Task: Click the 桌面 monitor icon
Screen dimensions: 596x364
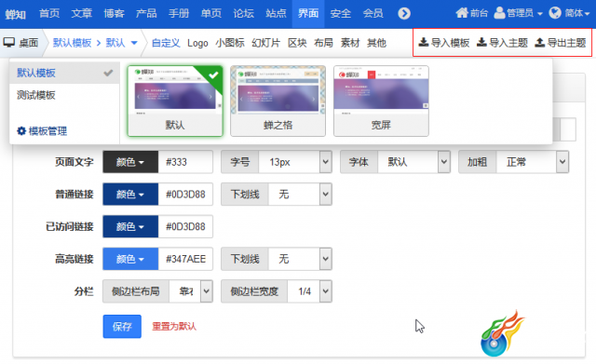Action: [x=9, y=42]
